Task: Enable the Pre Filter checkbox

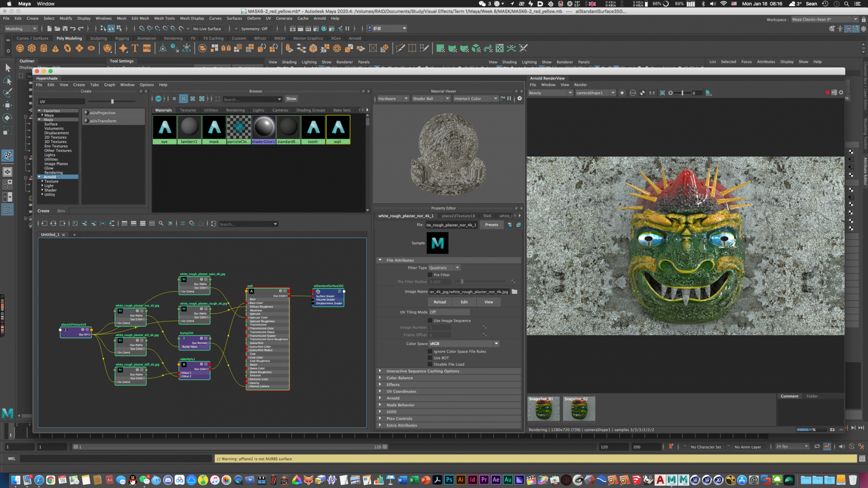Action: tap(430, 275)
